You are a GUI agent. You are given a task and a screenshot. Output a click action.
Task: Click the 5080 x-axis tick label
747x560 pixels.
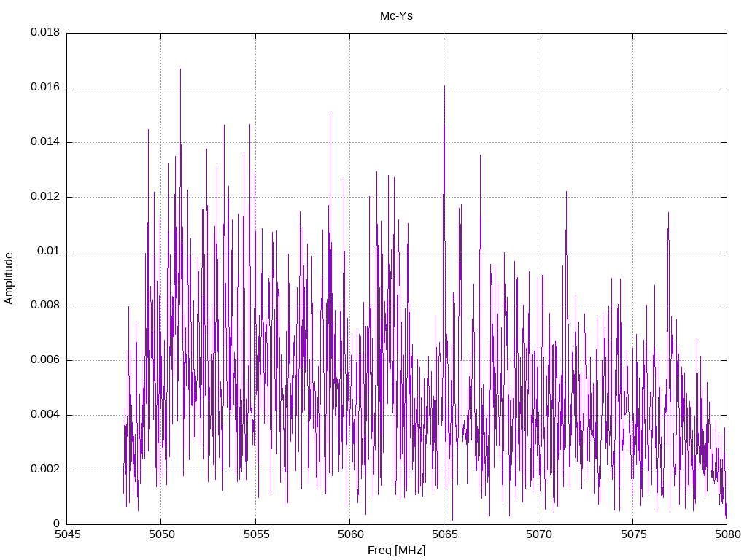pos(727,534)
